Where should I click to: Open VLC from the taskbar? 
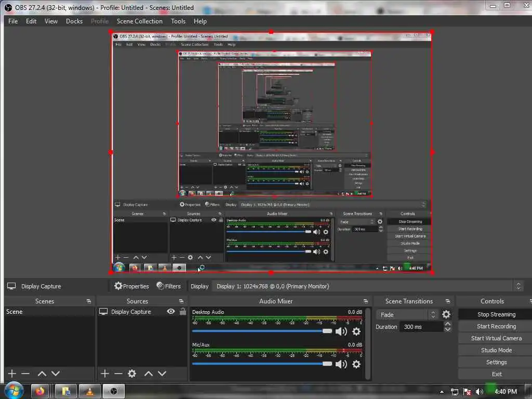click(x=89, y=391)
